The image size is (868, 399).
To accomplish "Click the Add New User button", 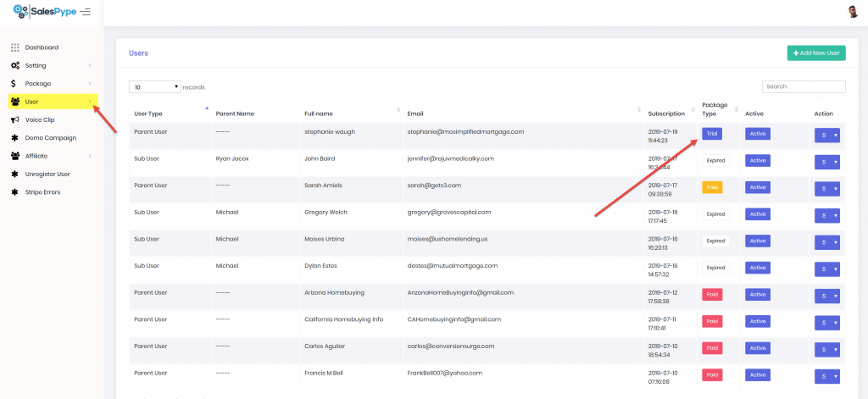I will pos(815,53).
